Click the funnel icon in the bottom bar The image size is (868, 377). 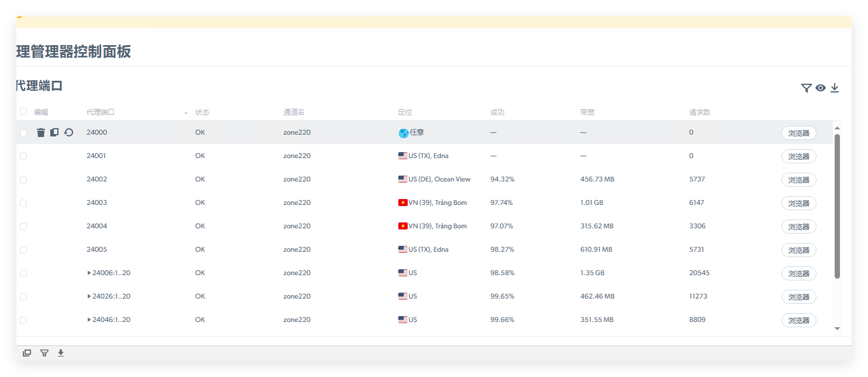(44, 353)
